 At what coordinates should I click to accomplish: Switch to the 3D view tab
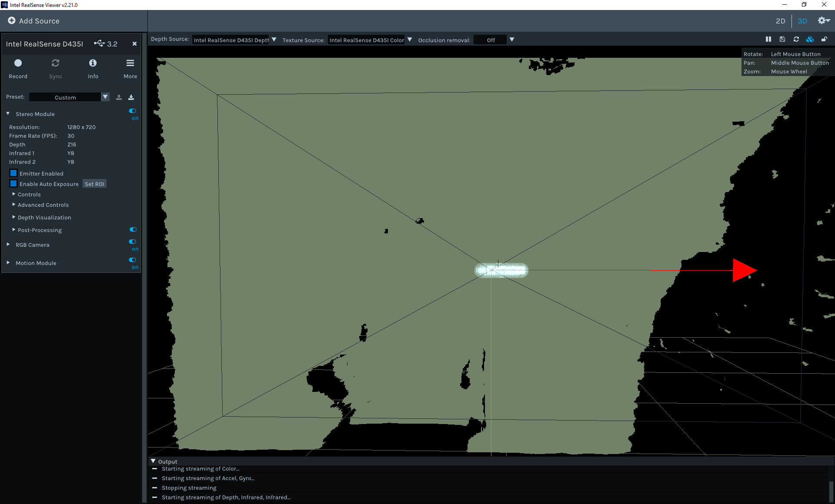coord(802,21)
